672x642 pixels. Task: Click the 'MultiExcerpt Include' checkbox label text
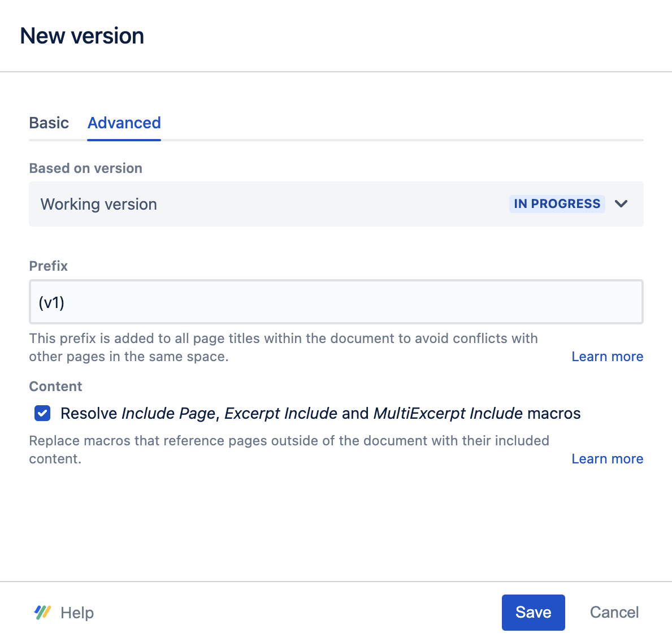click(448, 414)
